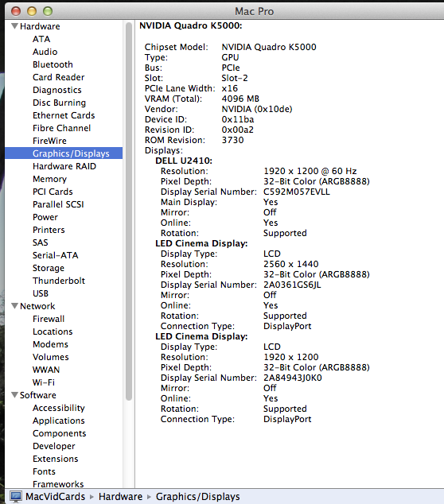This screenshot has width=444, height=504.
Task: Click the 1920 x 1200 @ 60 Hz value
Action: pos(310,171)
